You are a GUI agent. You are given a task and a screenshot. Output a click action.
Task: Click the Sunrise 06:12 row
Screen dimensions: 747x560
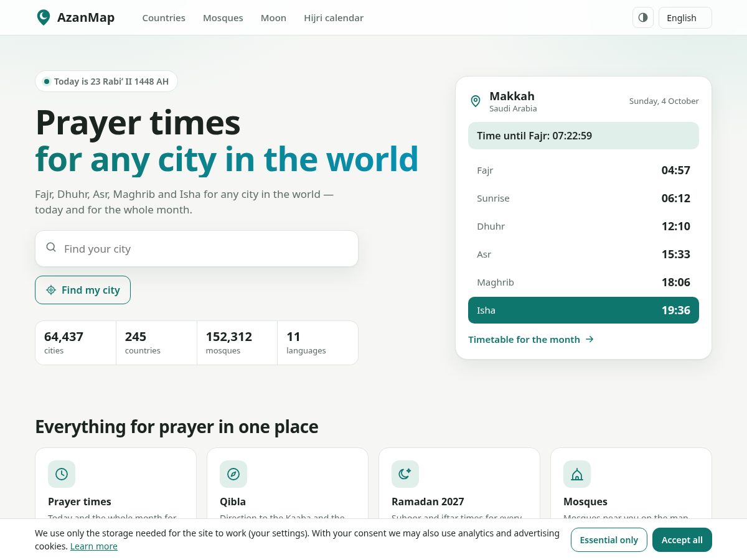coord(583,198)
